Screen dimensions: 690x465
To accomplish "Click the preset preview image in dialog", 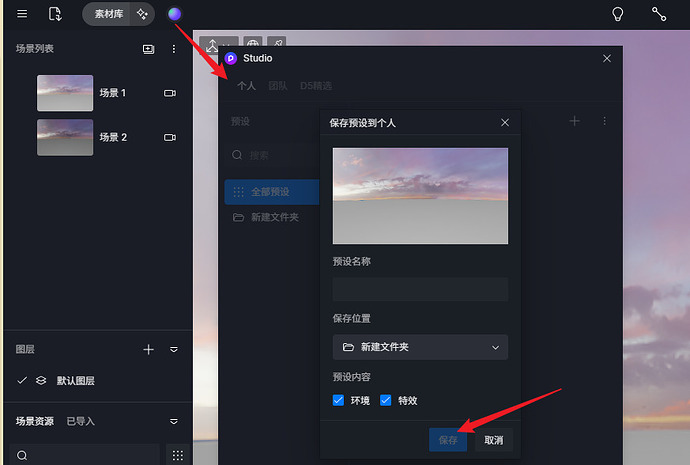I will pos(420,196).
